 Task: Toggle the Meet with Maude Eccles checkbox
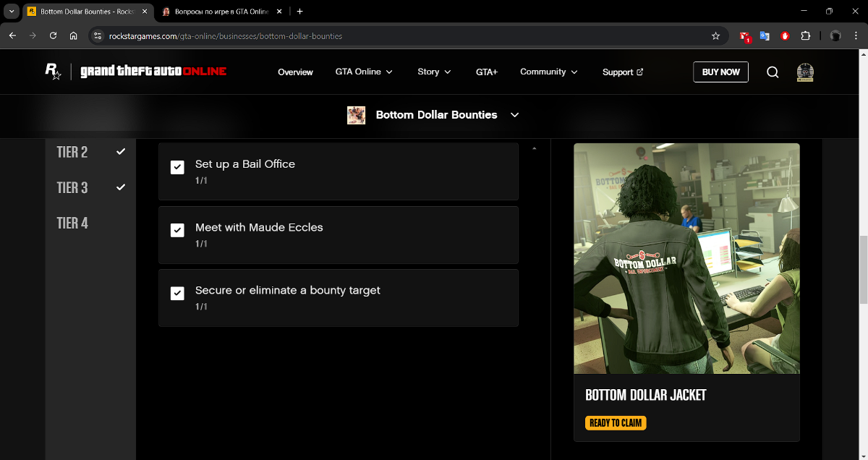(177, 231)
